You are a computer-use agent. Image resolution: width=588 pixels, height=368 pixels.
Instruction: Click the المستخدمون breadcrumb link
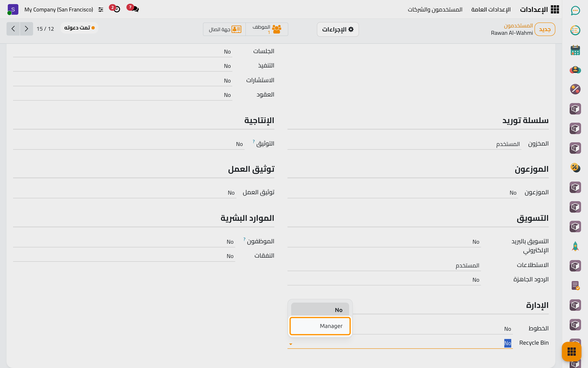click(518, 25)
